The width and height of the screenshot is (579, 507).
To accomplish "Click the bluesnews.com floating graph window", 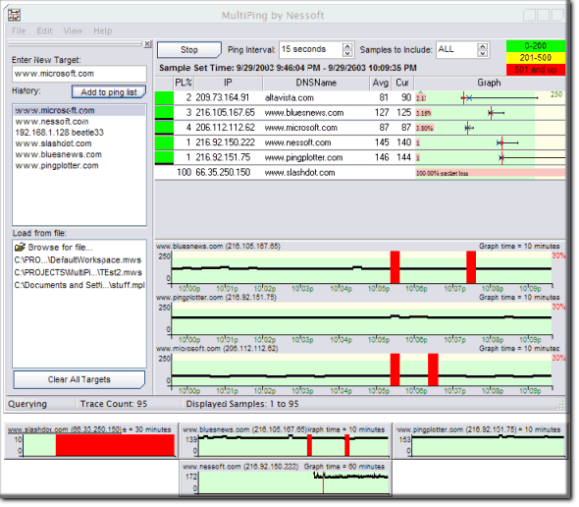I will (x=285, y=441).
